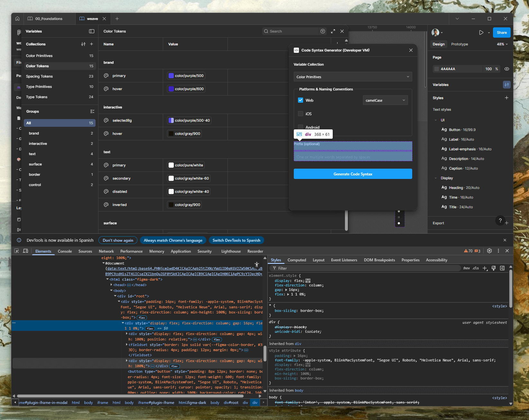Screen dimensions: 529x420
Task: Click the filter icon beside the variables search
Action: click(323, 31)
